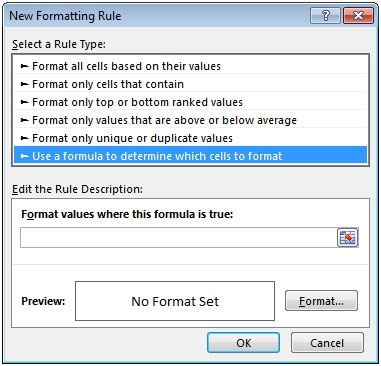Click the 'New Formatting Rule' title bar
The height and width of the screenshot is (366, 381).
pyautogui.click(x=157, y=16)
